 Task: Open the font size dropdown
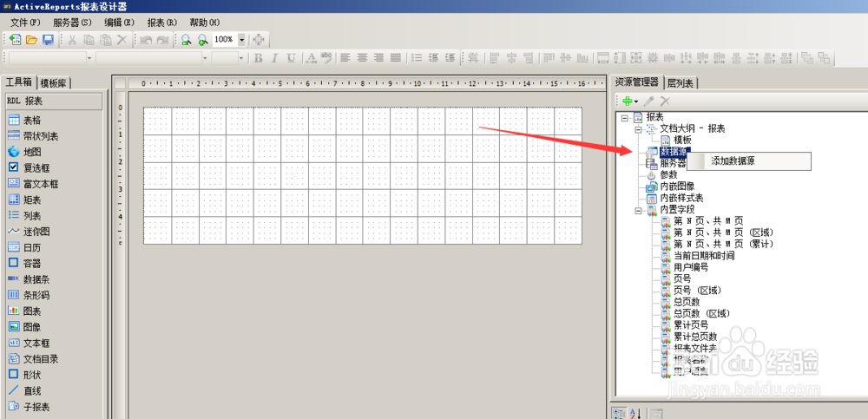240,57
